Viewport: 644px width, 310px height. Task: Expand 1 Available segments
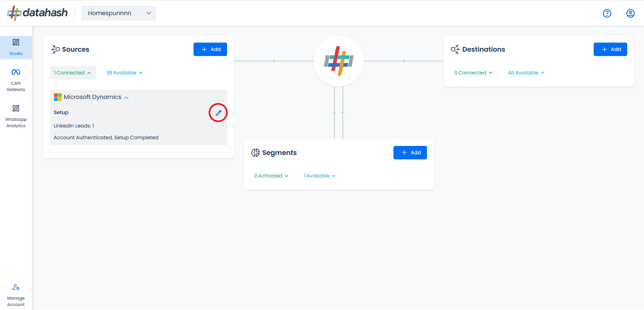(320, 176)
